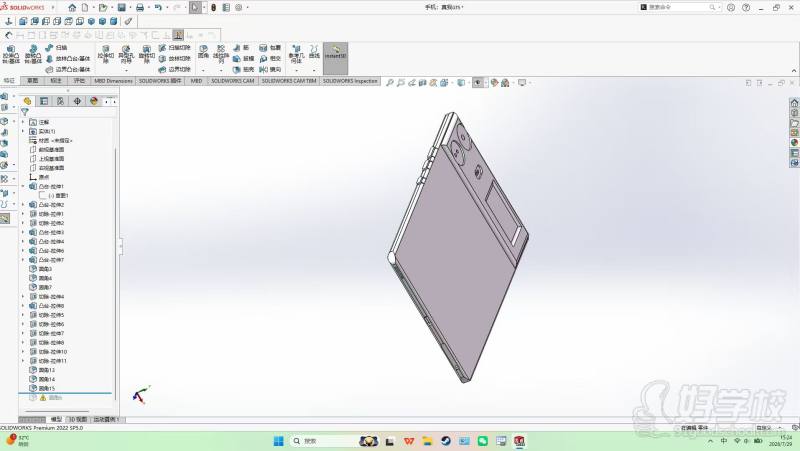Image resolution: width=800 pixels, height=451 pixels.
Task: Click the Undo icon
Action: [x=158, y=8]
